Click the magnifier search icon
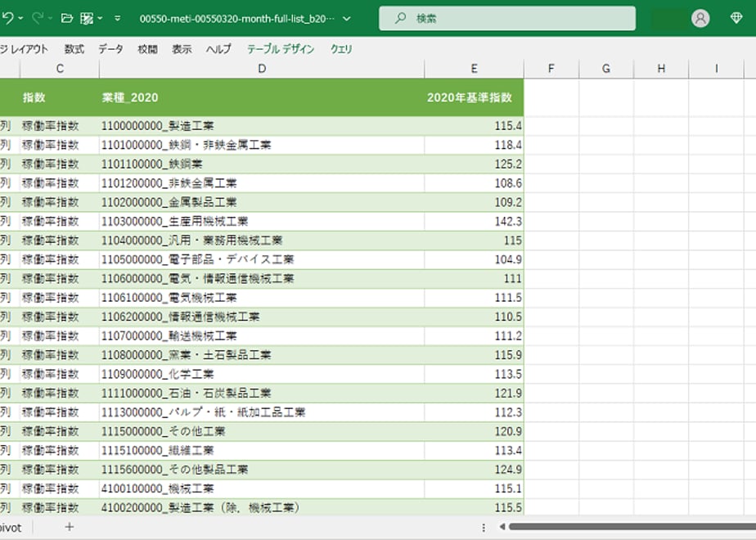 400,18
